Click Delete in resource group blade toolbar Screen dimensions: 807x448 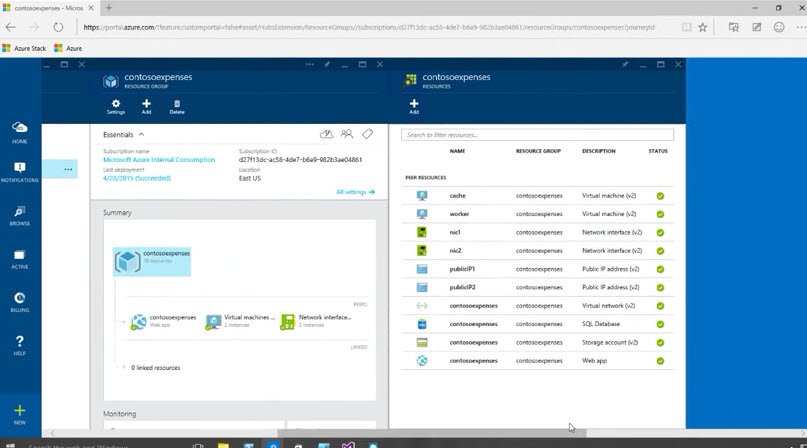[x=177, y=107]
